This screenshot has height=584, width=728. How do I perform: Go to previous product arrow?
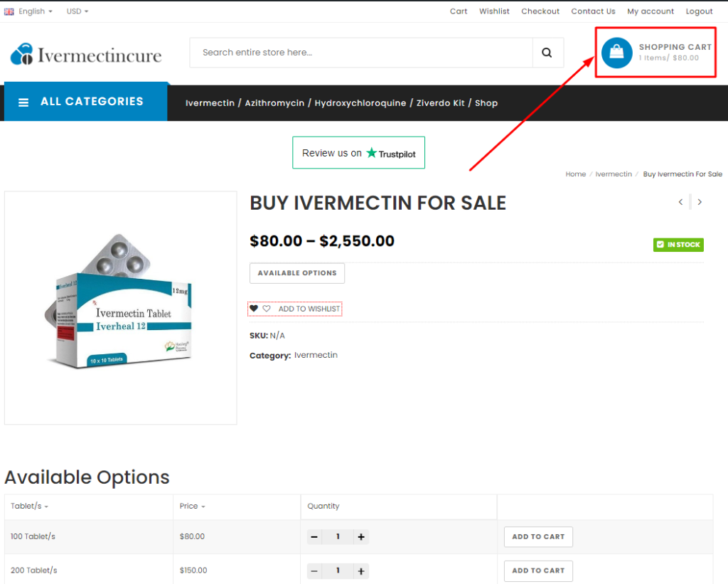coord(680,201)
